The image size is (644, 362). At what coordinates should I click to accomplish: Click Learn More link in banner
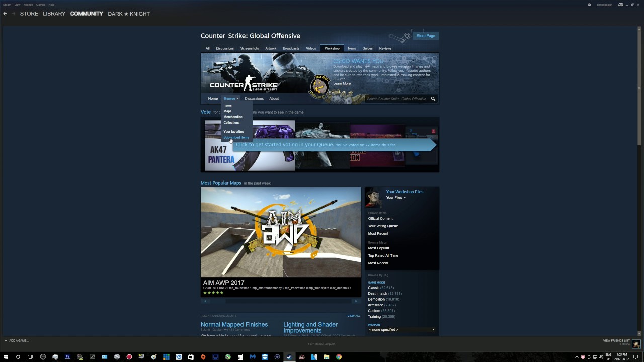pyautogui.click(x=342, y=84)
